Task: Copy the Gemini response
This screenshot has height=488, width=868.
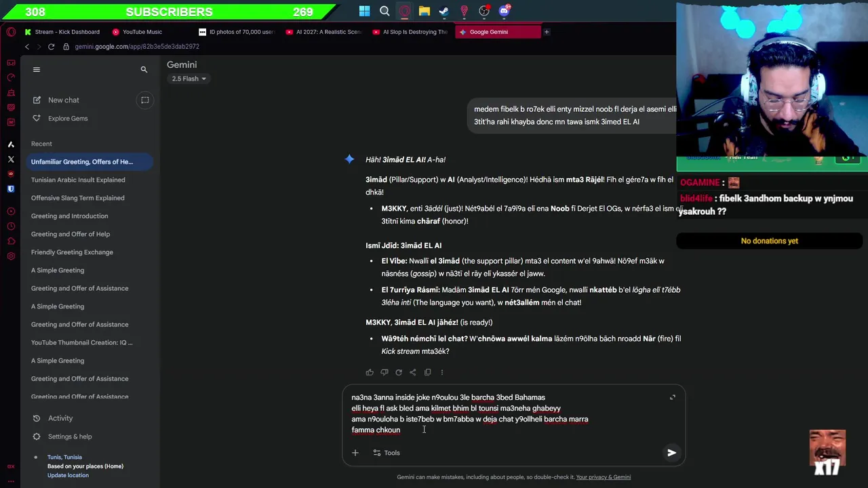Action: (x=428, y=372)
